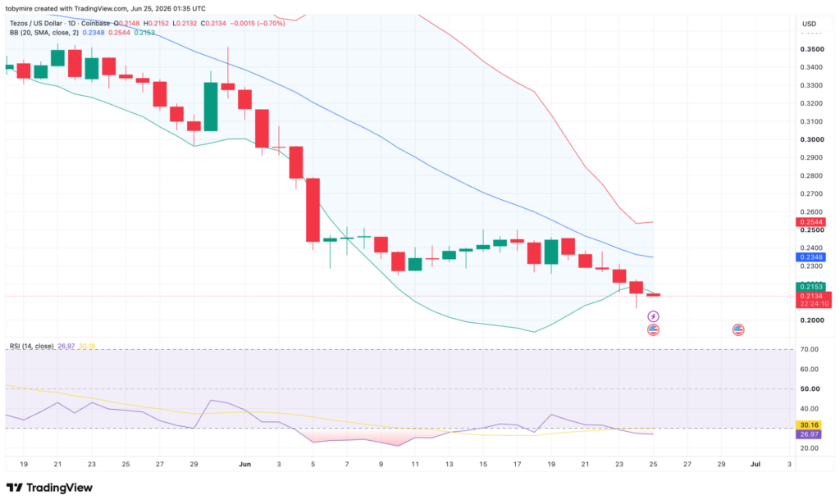Click the L0.2132 low value in legend
Image resolution: width=840 pixels, height=504 pixels.
(x=185, y=24)
